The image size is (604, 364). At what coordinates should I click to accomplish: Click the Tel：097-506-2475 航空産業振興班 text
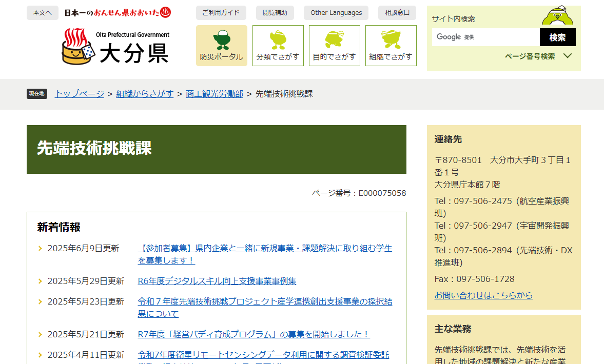(x=501, y=207)
